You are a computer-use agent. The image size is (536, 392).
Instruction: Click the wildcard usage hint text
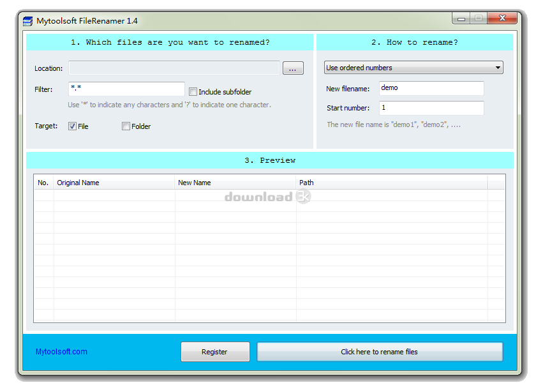[169, 105]
